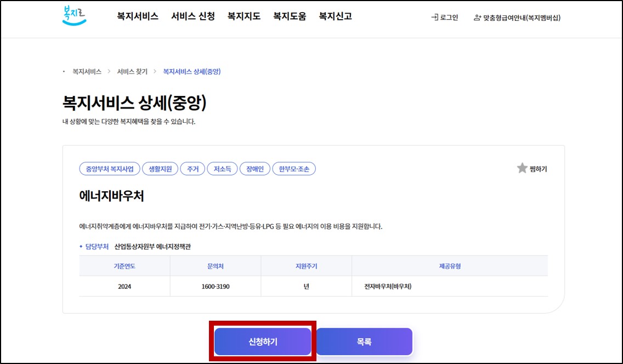Select the 주거 tag
Image resolution: width=623 pixels, height=364 pixels.
pyautogui.click(x=192, y=168)
